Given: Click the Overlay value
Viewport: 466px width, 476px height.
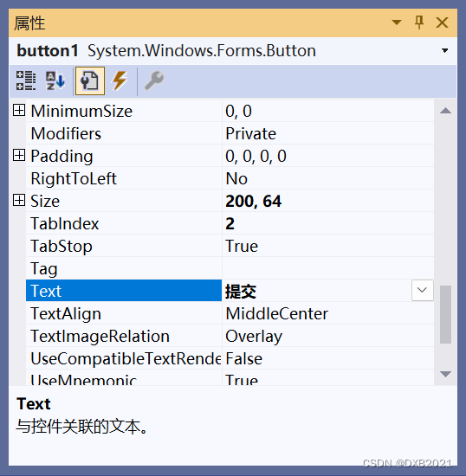Looking at the screenshot, I should (x=254, y=337).
